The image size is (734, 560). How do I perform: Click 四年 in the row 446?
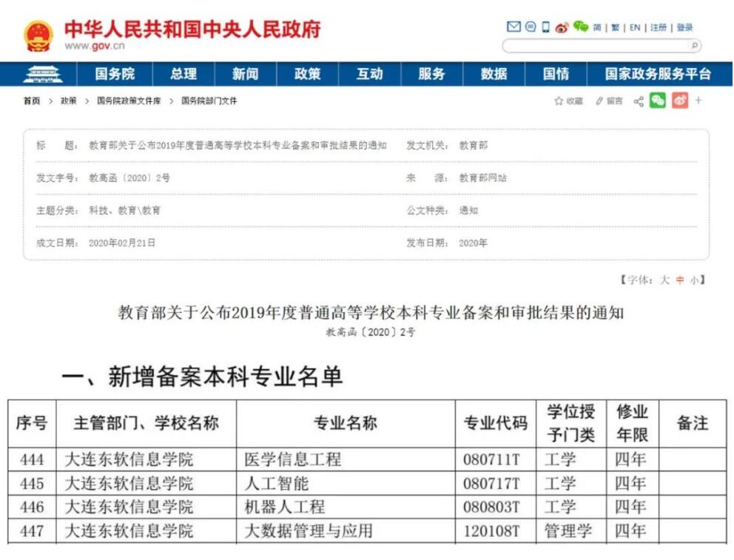click(x=630, y=507)
